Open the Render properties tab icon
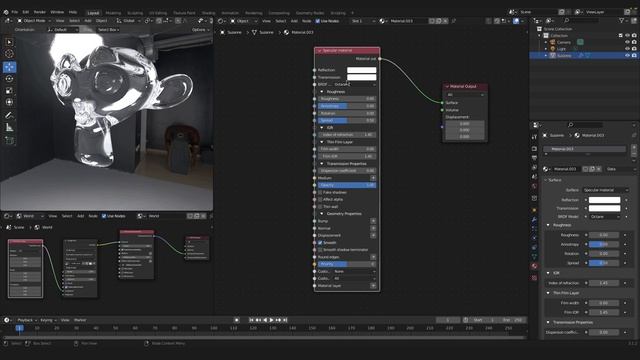 (x=534, y=149)
